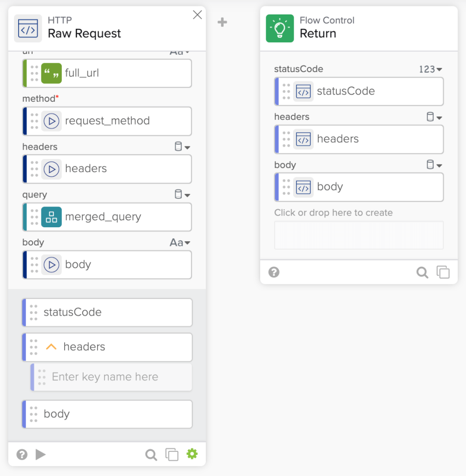The width and height of the screenshot is (466, 476).
Task: Duplicate the Raw Request card using copy icon
Action: click(x=172, y=454)
